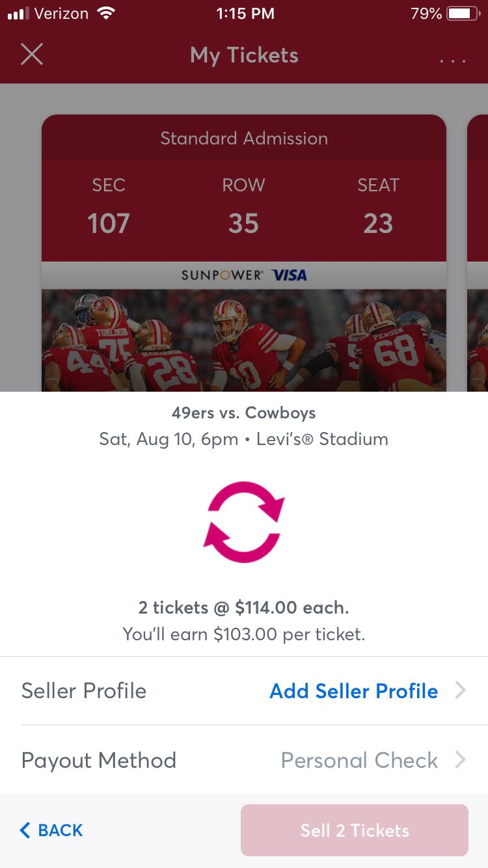Tap the Seller Profile row label
Screen dimensions: 488x868
(x=84, y=691)
